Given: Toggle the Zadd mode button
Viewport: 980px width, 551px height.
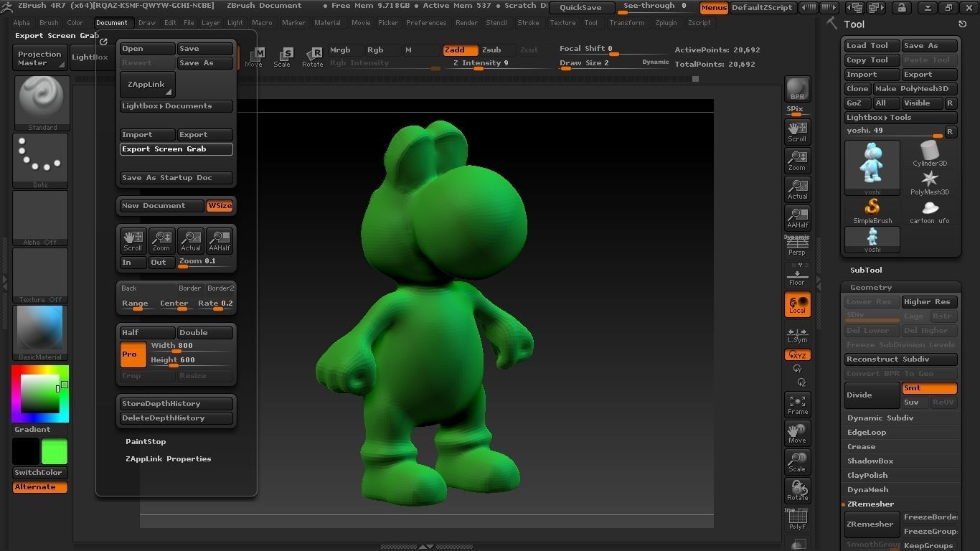Looking at the screenshot, I should click(x=461, y=50).
